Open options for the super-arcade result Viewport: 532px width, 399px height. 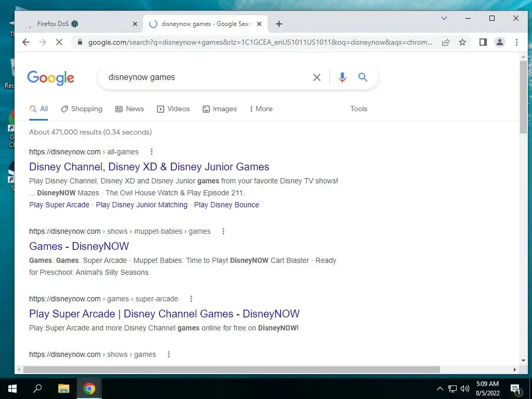tap(191, 299)
